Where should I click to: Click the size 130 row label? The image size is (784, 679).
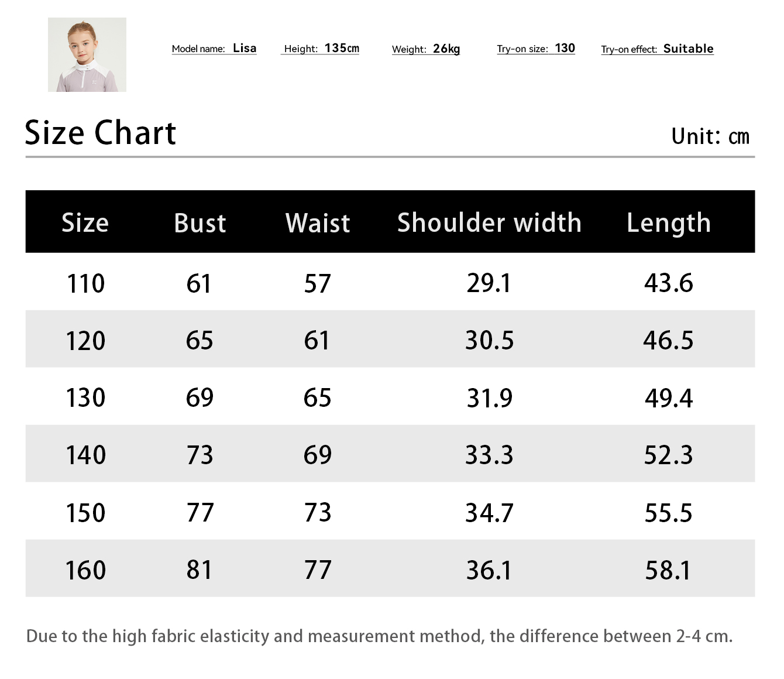point(85,398)
